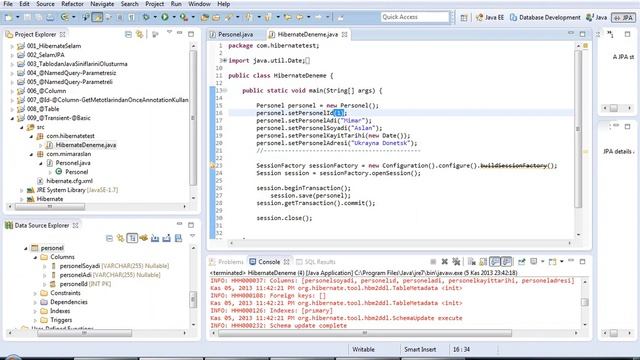
Task: Open the Project menu
Action: coord(154,4)
